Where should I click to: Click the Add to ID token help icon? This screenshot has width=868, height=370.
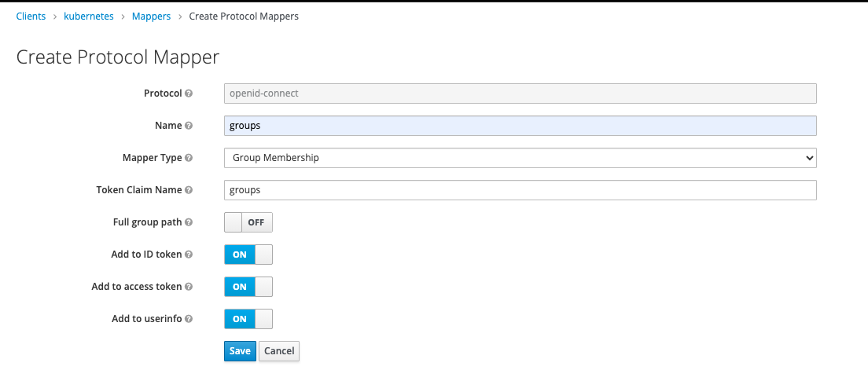pyautogui.click(x=189, y=255)
